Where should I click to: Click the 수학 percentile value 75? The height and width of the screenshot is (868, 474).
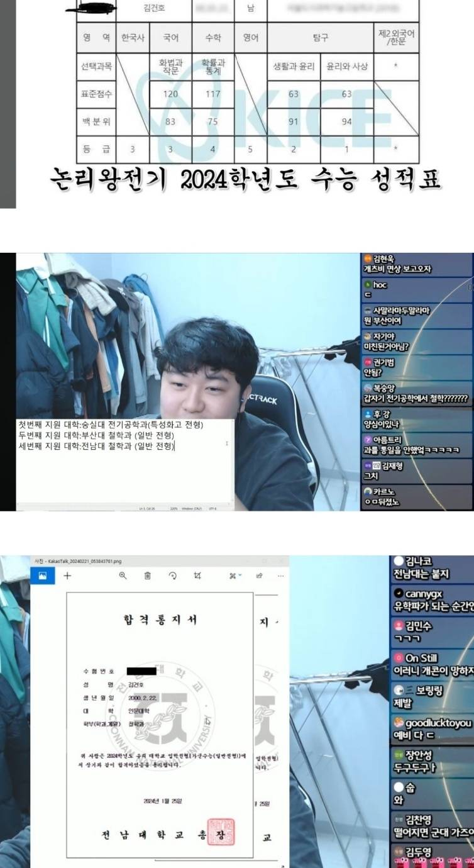213,121
